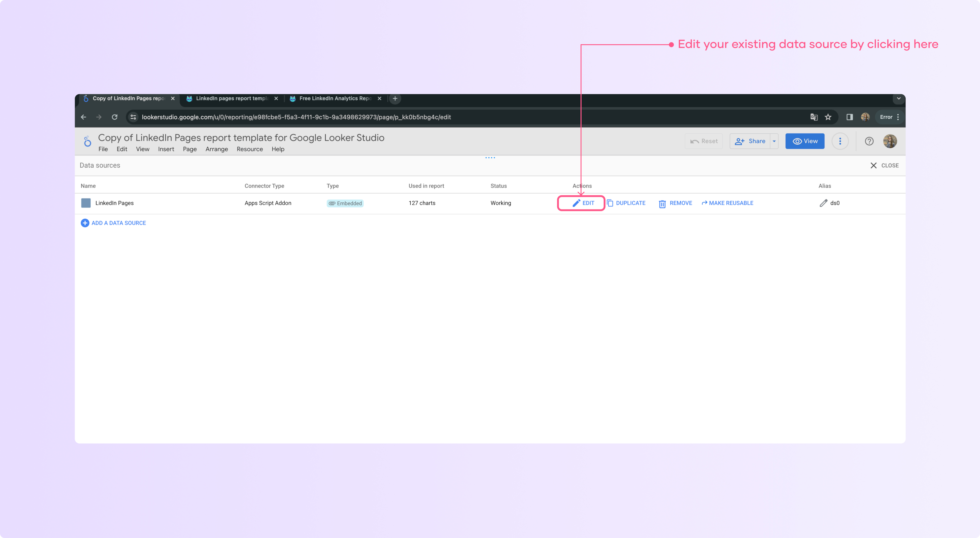Open the File menu

pos(103,149)
